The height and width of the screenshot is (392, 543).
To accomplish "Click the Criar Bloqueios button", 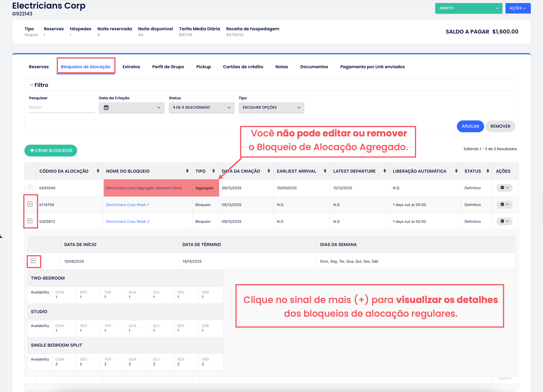I will click(51, 150).
